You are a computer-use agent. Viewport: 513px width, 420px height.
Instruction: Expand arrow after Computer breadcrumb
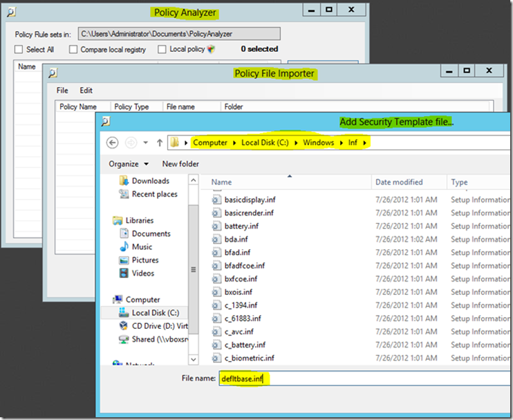pos(234,143)
